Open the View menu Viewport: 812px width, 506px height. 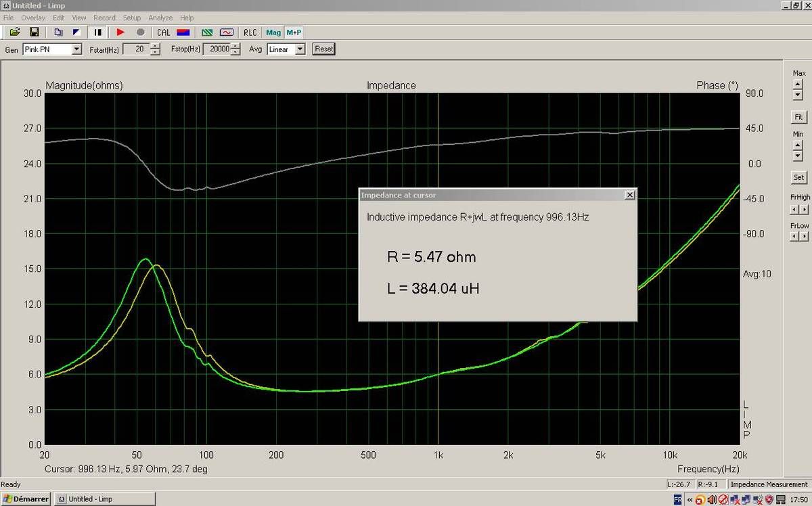point(79,18)
